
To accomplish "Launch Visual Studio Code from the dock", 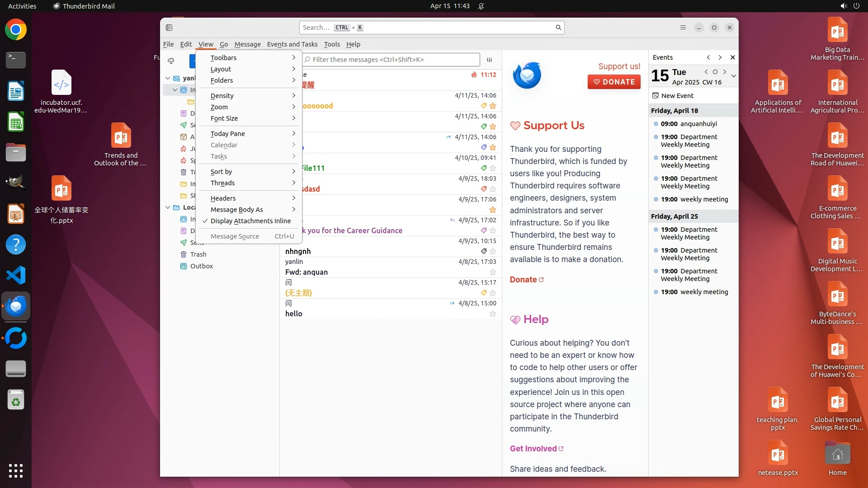I will tap(16, 275).
